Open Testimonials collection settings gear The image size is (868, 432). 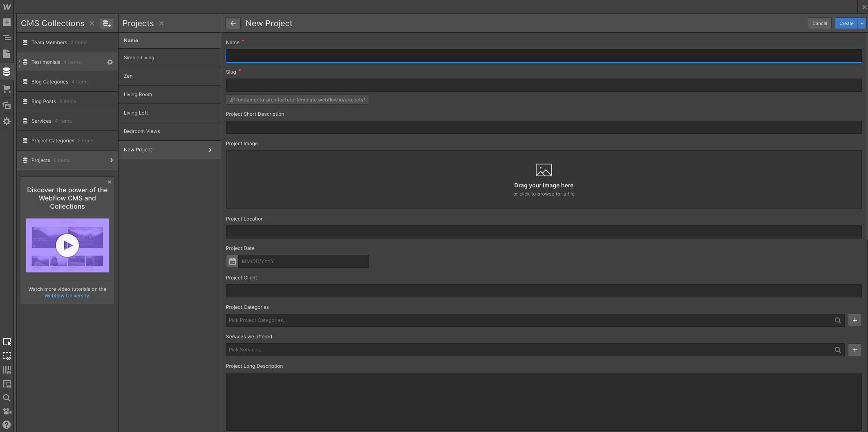(x=110, y=62)
